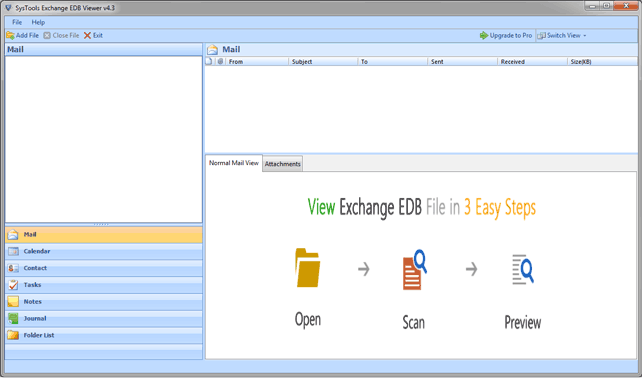This screenshot has width=642, height=378.
Task: Click the Upgrade to Pro label
Action: pyautogui.click(x=511, y=36)
